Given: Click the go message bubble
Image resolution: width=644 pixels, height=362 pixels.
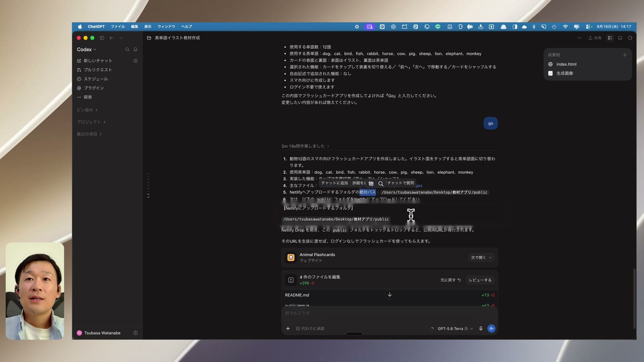Looking at the screenshot, I should 491,123.
